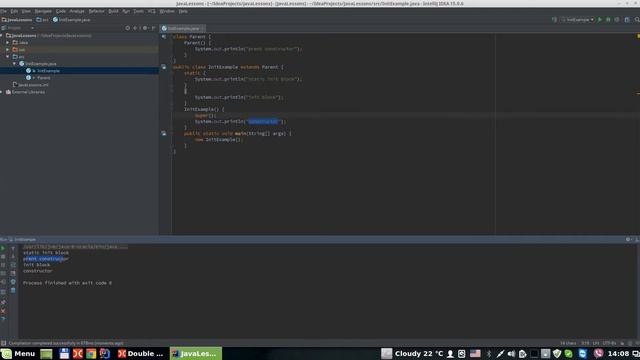This screenshot has width=640, height=360.
Task: Open the Window menu
Action: click(x=167, y=11)
